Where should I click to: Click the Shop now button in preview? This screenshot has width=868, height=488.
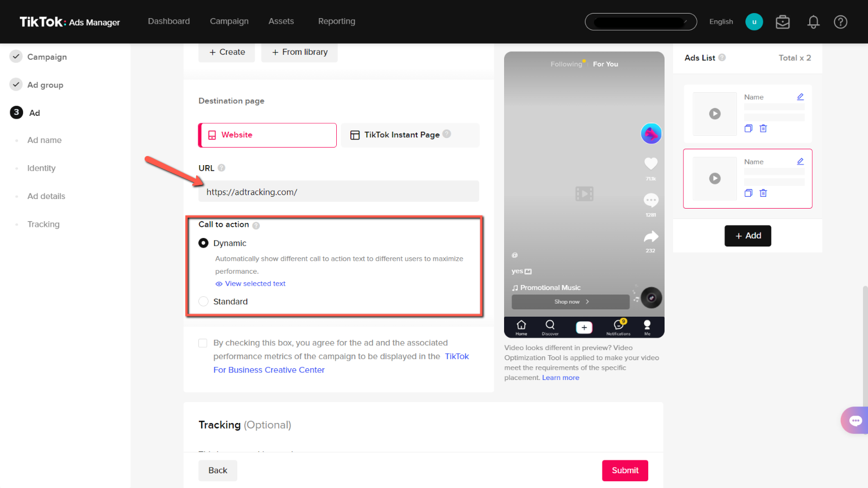point(571,302)
